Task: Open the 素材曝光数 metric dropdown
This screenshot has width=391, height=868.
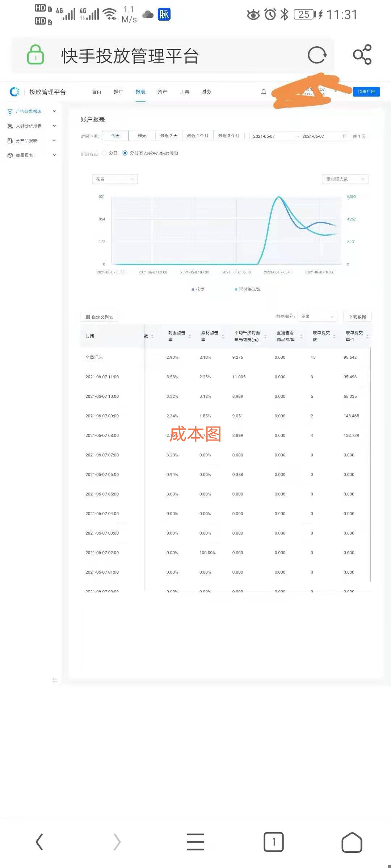Action: pos(345,179)
